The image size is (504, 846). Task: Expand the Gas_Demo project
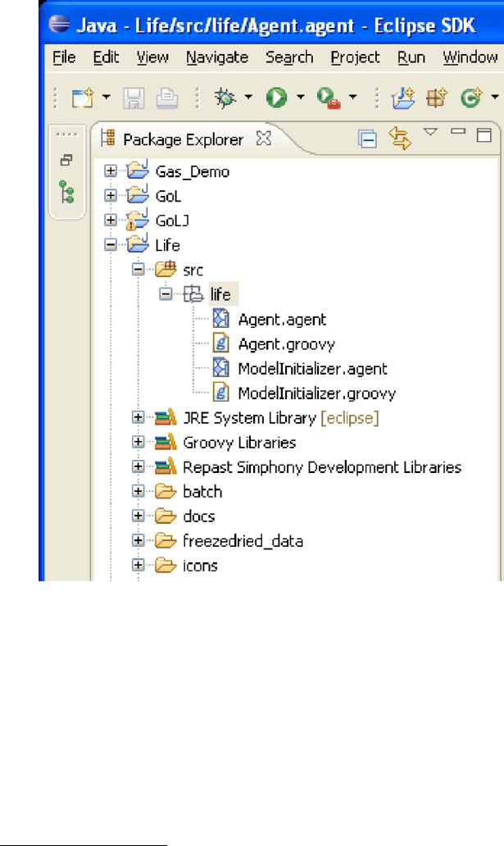111,171
